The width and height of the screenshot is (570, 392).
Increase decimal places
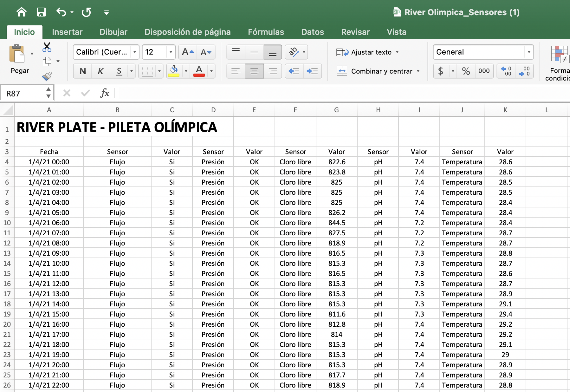[x=506, y=71]
